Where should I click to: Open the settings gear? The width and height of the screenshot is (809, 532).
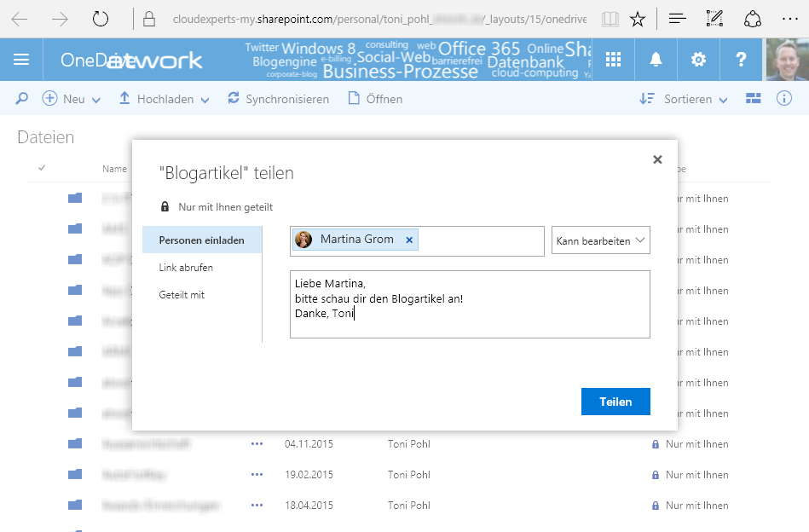click(x=698, y=60)
